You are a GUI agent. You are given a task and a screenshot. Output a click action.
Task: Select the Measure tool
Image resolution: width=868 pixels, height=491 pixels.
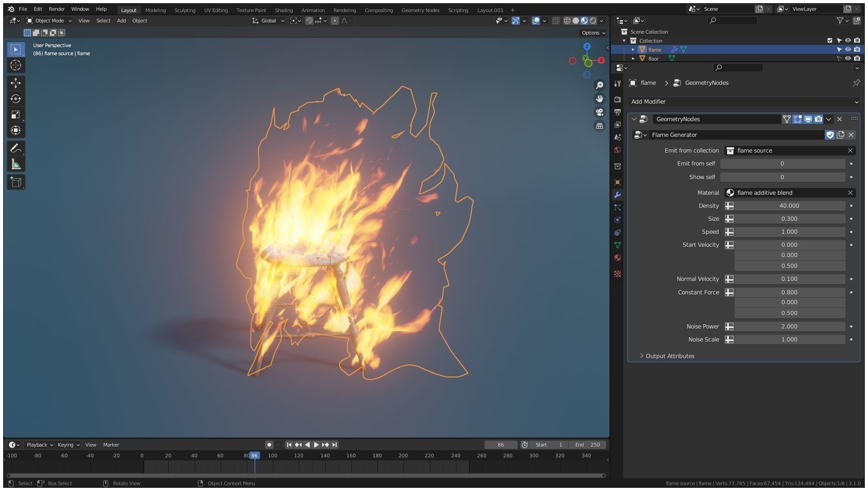pos(16,164)
